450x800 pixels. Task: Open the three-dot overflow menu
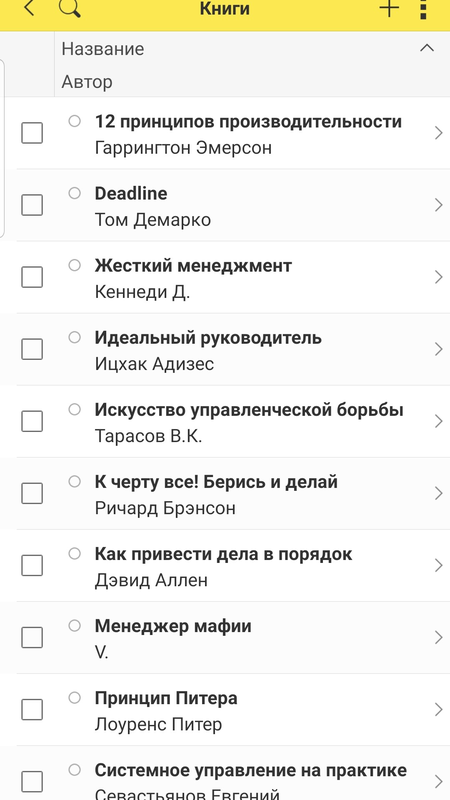point(423,9)
